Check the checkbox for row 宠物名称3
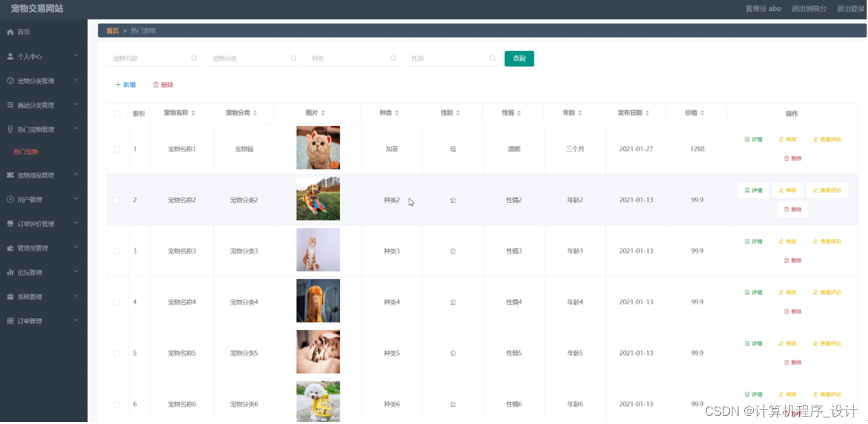The image size is (868, 424). point(117,251)
